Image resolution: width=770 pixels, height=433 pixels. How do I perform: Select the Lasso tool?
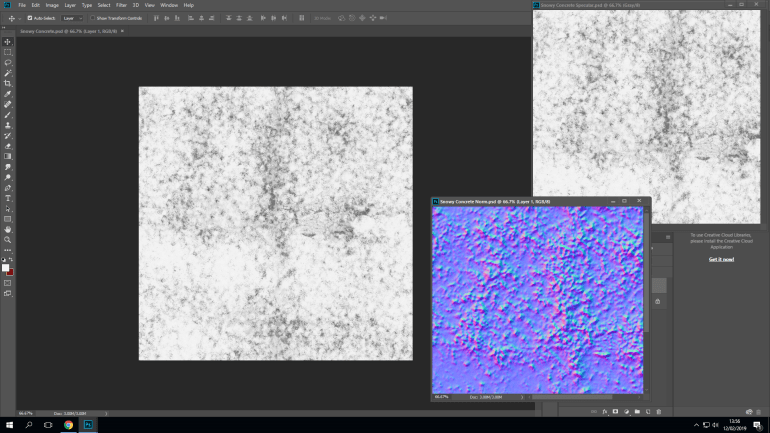pos(7,63)
